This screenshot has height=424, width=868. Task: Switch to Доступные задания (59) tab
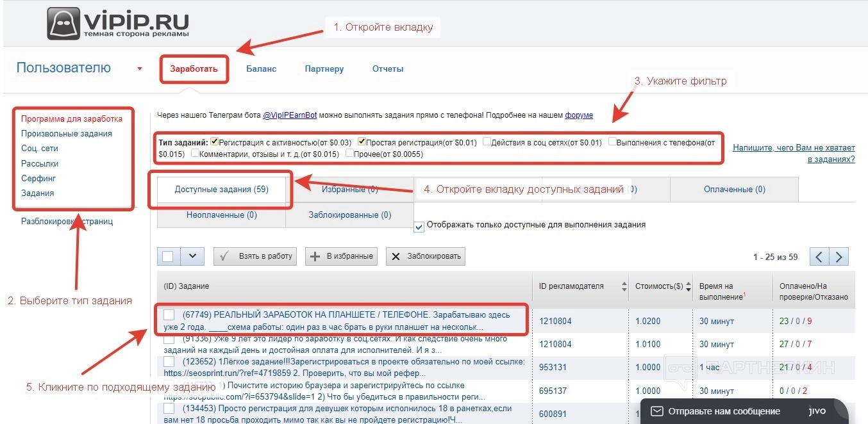221,190
